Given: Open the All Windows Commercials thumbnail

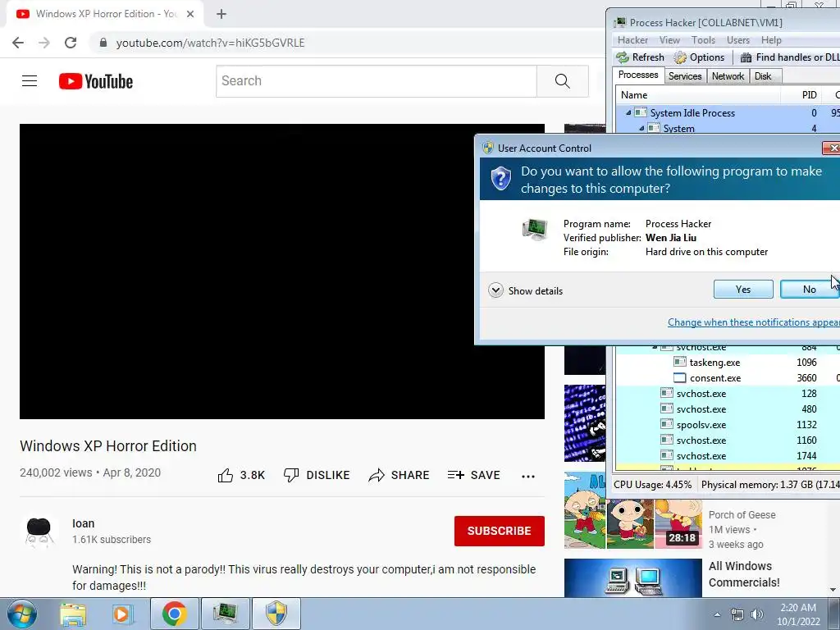Looking at the screenshot, I should [x=632, y=577].
